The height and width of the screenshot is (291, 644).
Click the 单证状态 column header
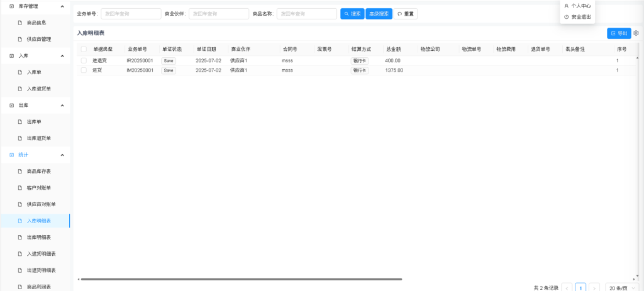(172, 49)
